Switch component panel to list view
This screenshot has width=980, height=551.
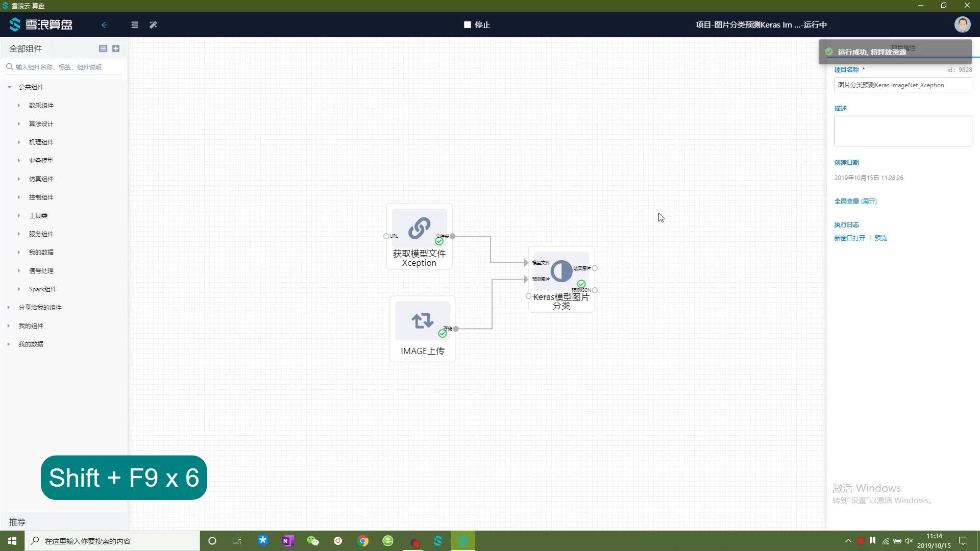pos(103,48)
